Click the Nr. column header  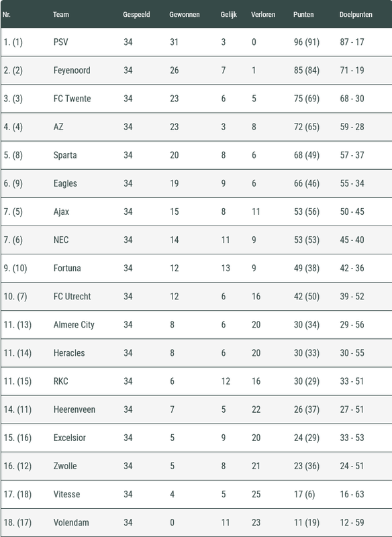pos(7,14)
